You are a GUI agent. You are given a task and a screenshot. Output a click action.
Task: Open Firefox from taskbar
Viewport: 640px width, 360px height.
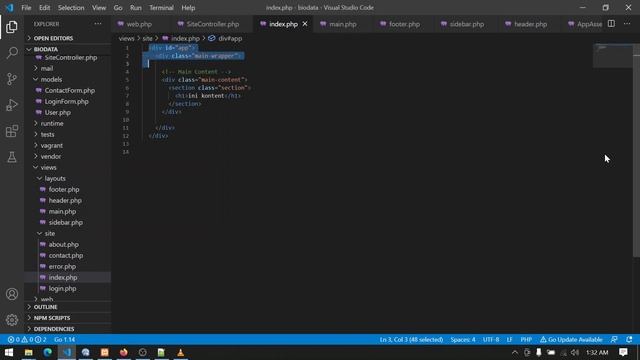pos(124,352)
